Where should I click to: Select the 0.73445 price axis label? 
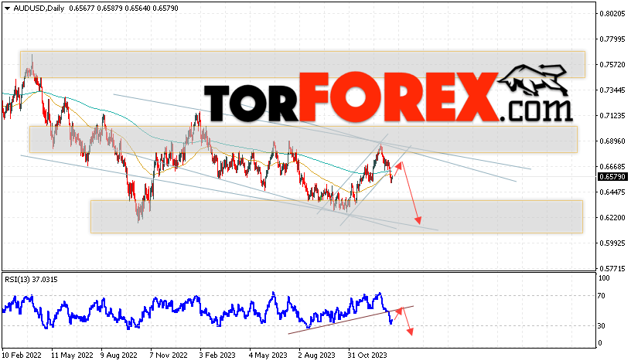pos(612,90)
